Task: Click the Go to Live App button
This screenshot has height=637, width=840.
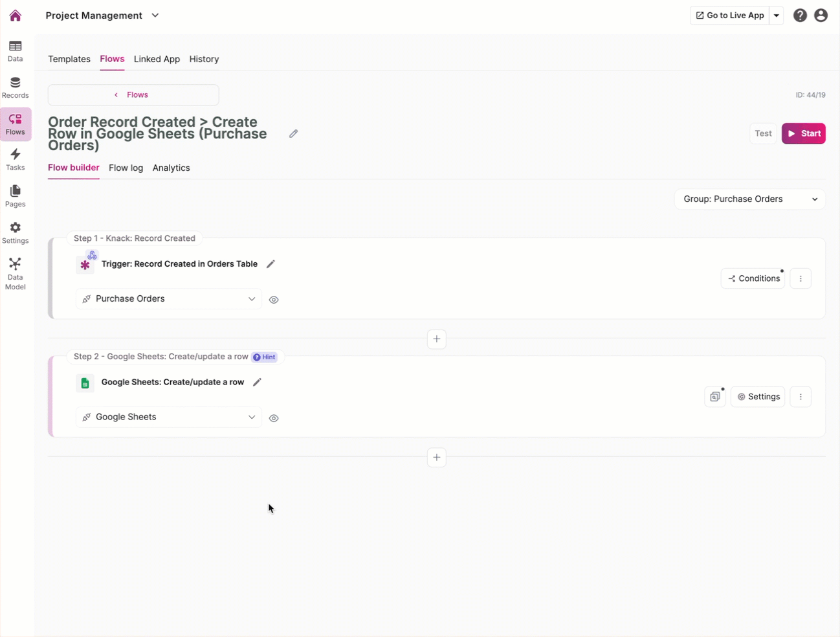Action: coord(730,16)
